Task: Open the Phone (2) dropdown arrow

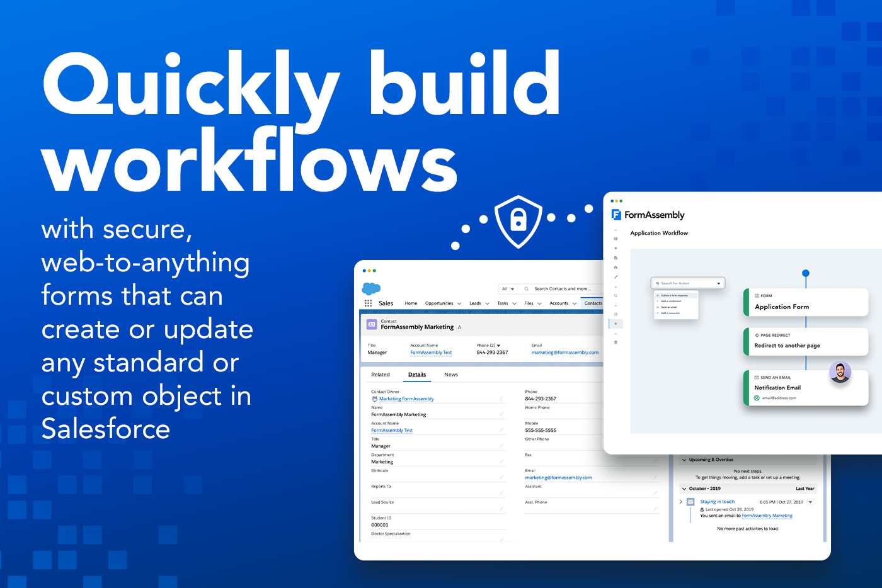Action: tap(498, 346)
